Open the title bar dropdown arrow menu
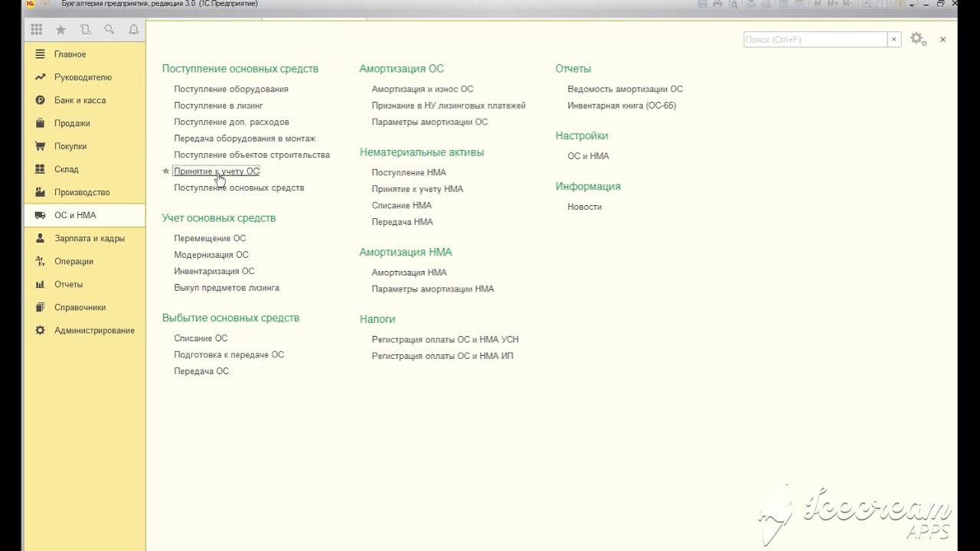The image size is (980, 551). (912, 5)
